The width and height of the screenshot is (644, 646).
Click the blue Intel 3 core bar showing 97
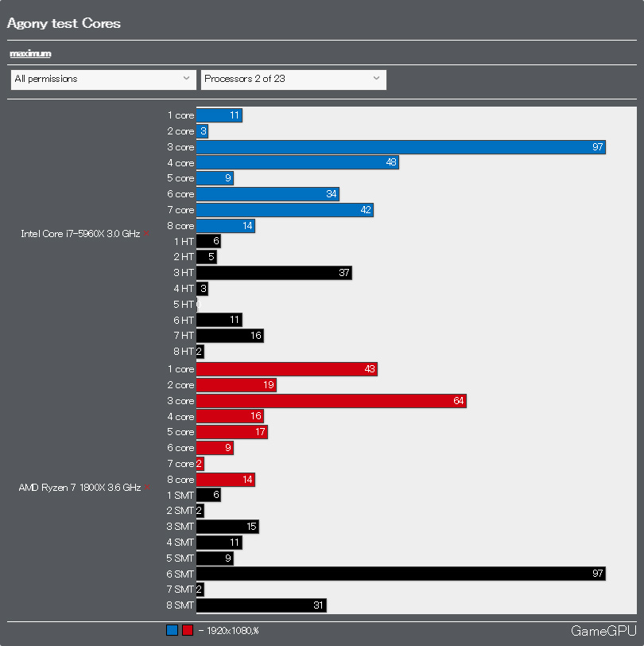click(401, 147)
